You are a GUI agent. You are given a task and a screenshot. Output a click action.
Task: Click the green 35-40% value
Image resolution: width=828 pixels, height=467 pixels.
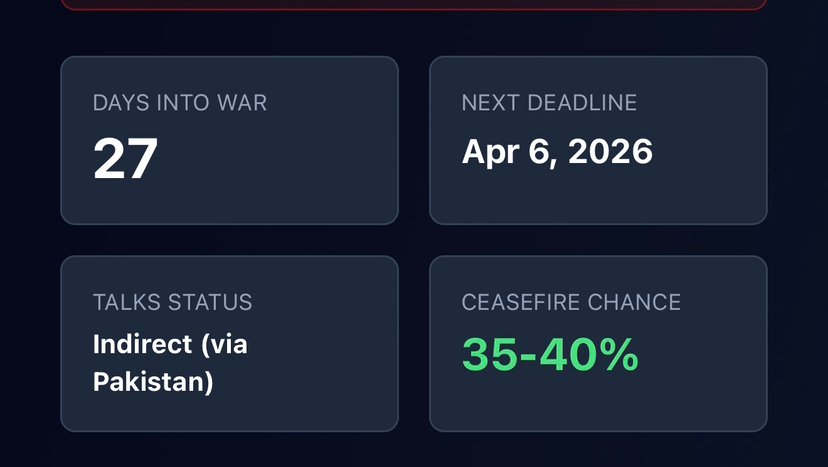(550, 355)
